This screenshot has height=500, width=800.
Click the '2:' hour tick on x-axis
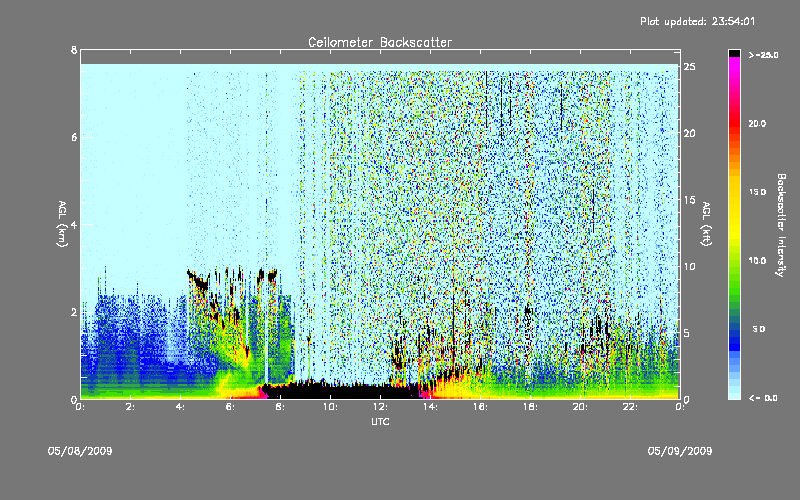(131, 407)
